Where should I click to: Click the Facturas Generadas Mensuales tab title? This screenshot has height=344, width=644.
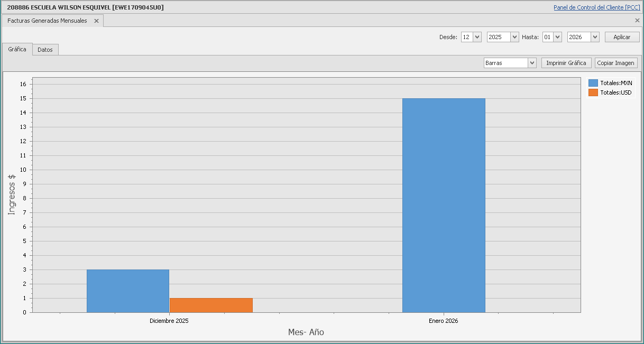(x=47, y=21)
